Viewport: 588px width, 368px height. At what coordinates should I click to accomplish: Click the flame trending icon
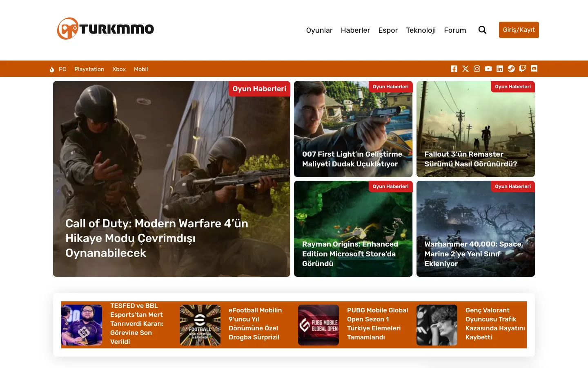52,70
